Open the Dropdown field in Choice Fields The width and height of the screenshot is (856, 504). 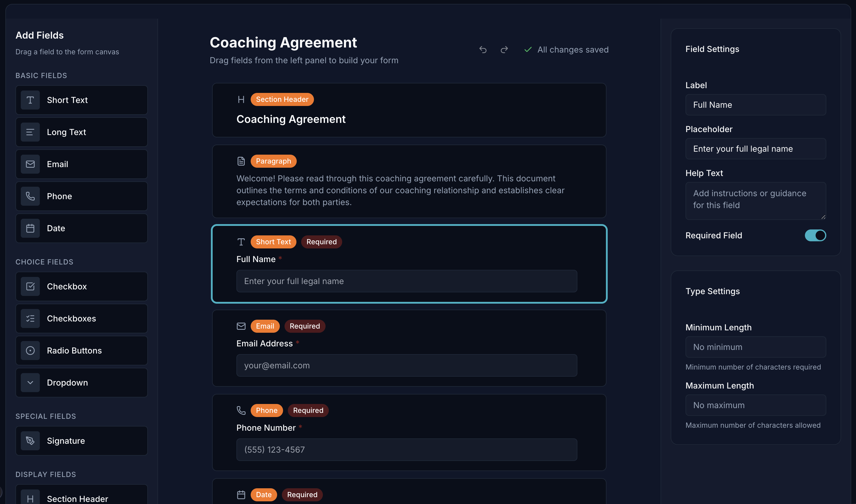pos(82,382)
